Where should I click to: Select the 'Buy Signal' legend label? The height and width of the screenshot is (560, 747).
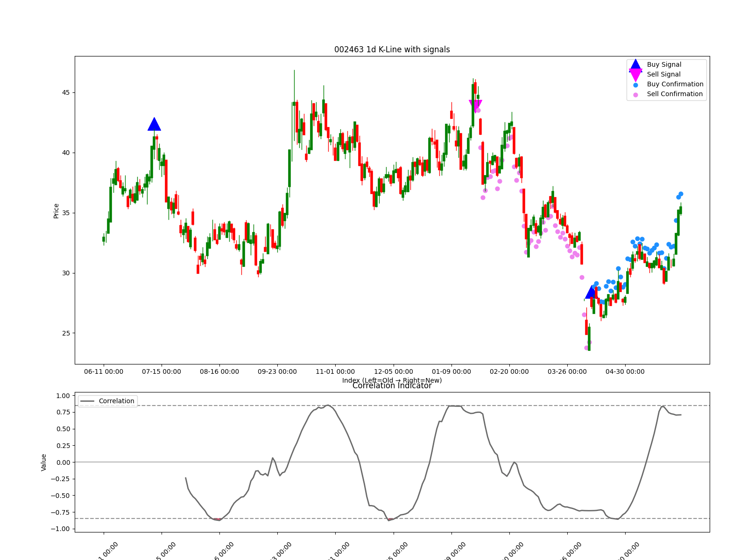(x=664, y=65)
